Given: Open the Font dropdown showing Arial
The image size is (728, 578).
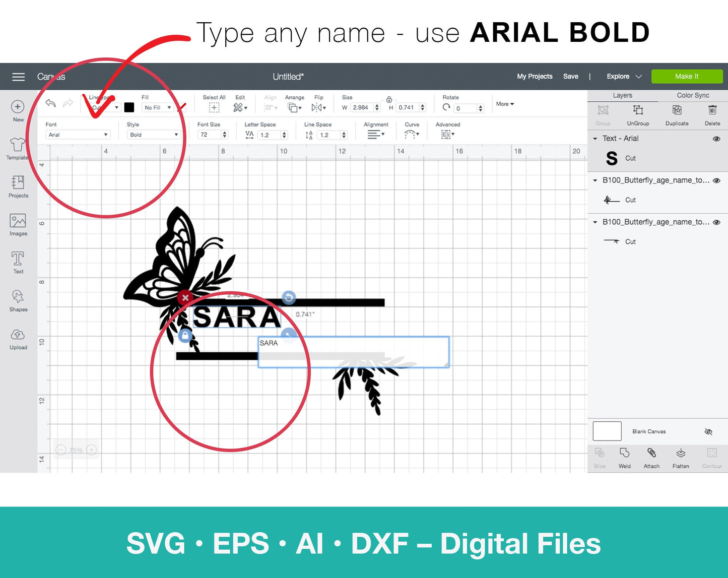Looking at the screenshot, I should tap(78, 135).
